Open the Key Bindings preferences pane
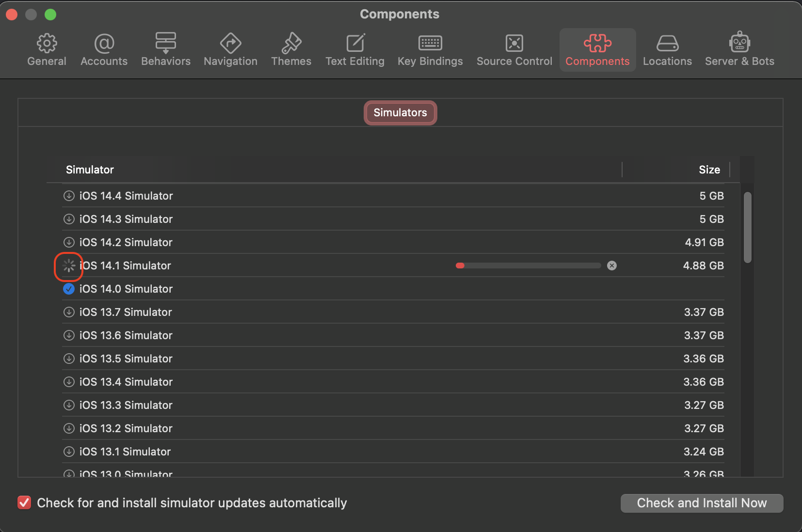This screenshot has height=532, width=802. tap(430, 50)
